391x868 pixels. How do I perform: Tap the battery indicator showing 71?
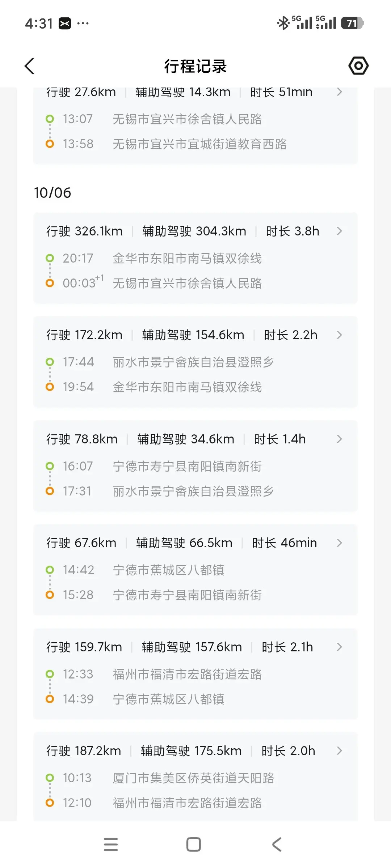[352, 23]
